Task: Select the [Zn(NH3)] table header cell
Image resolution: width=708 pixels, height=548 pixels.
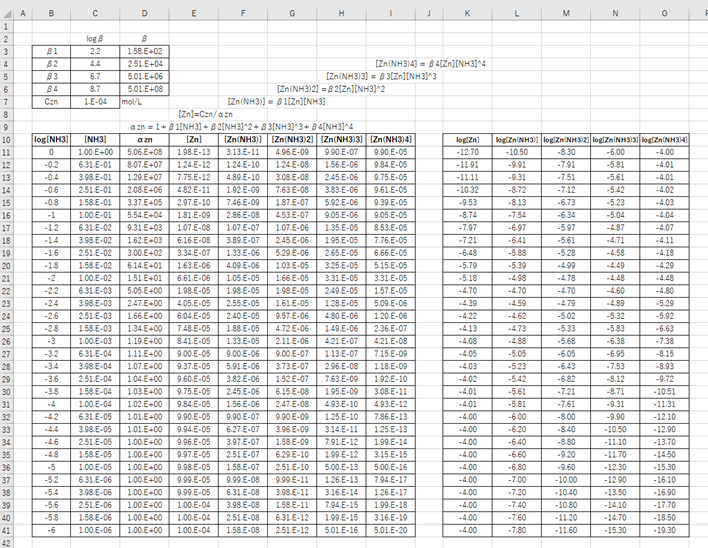Action: (x=243, y=140)
